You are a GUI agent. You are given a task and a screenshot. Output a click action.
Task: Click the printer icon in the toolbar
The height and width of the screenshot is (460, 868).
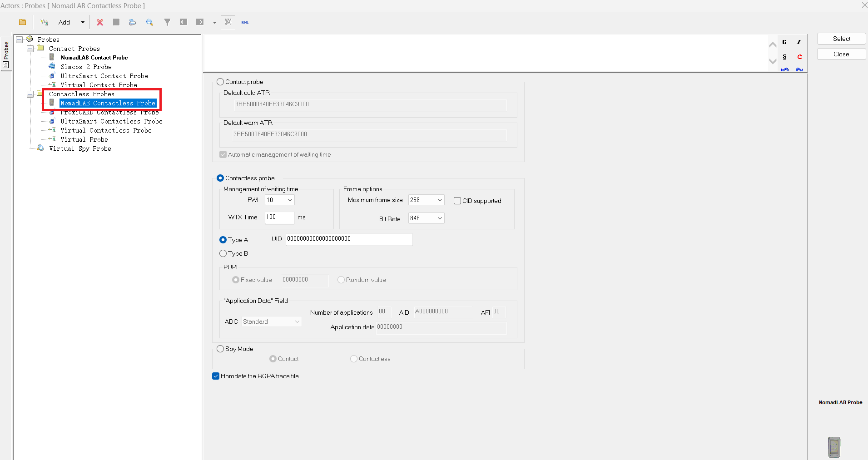point(132,22)
